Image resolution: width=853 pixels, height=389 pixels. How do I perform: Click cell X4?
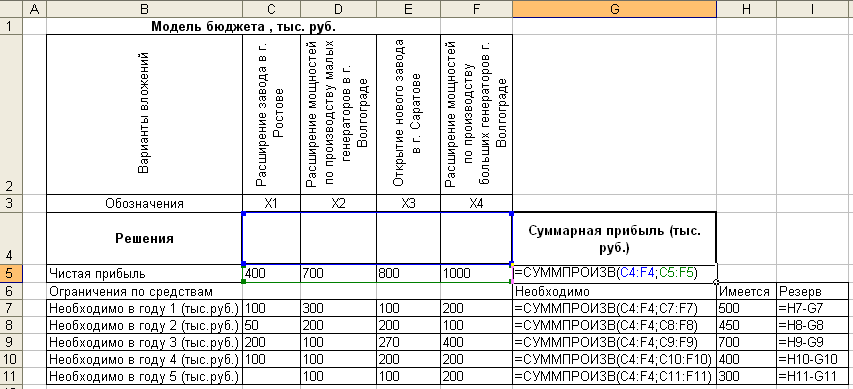point(476,203)
